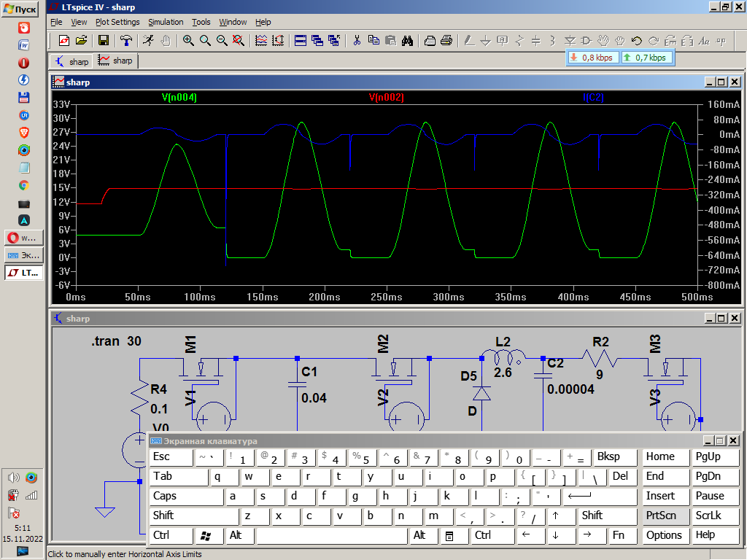Click the Find binoculars icon

point(408,40)
